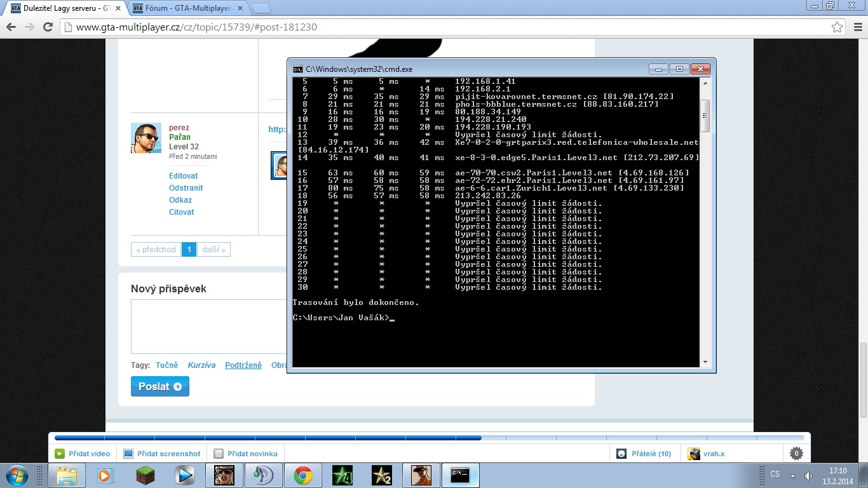This screenshot has height=488, width=868.
Task: Click Přidat video in the bottom bar
Action: click(83, 454)
